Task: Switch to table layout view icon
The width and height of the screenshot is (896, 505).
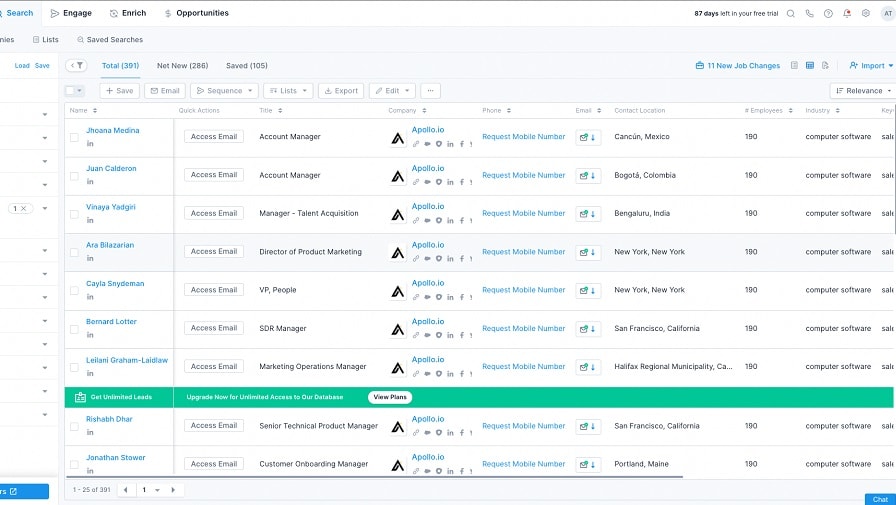Action: pyautogui.click(x=810, y=66)
